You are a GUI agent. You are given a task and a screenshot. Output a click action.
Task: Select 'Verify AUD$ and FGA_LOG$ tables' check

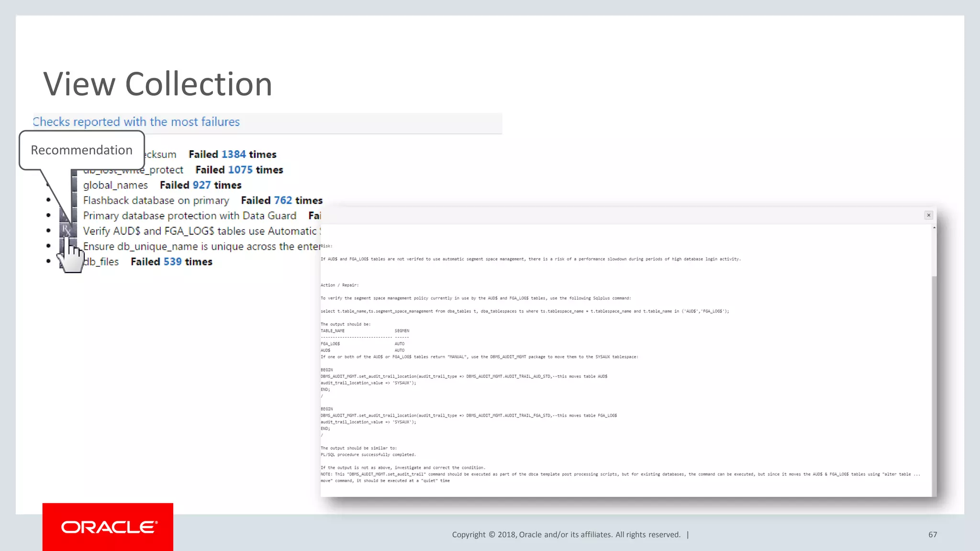click(201, 231)
